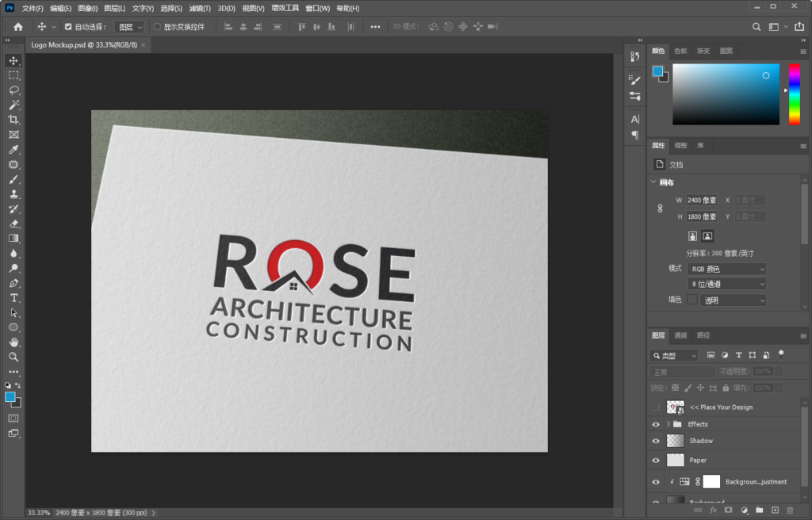
Task: Hide the Paper layer
Action: (x=656, y=460)
